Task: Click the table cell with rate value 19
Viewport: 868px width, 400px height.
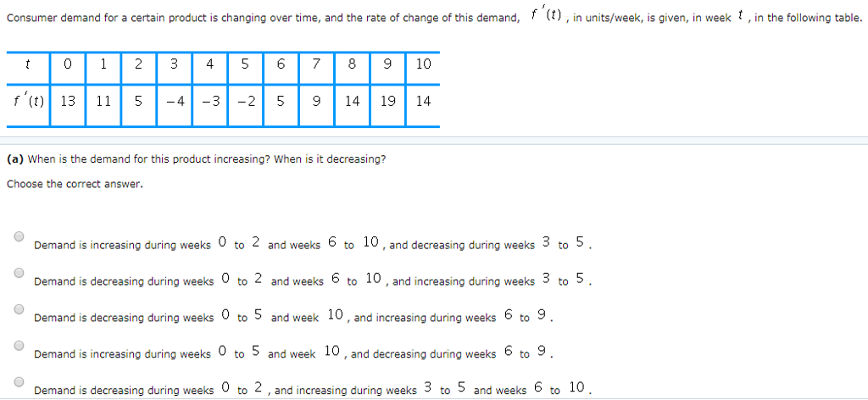Action: pos(388,101)
